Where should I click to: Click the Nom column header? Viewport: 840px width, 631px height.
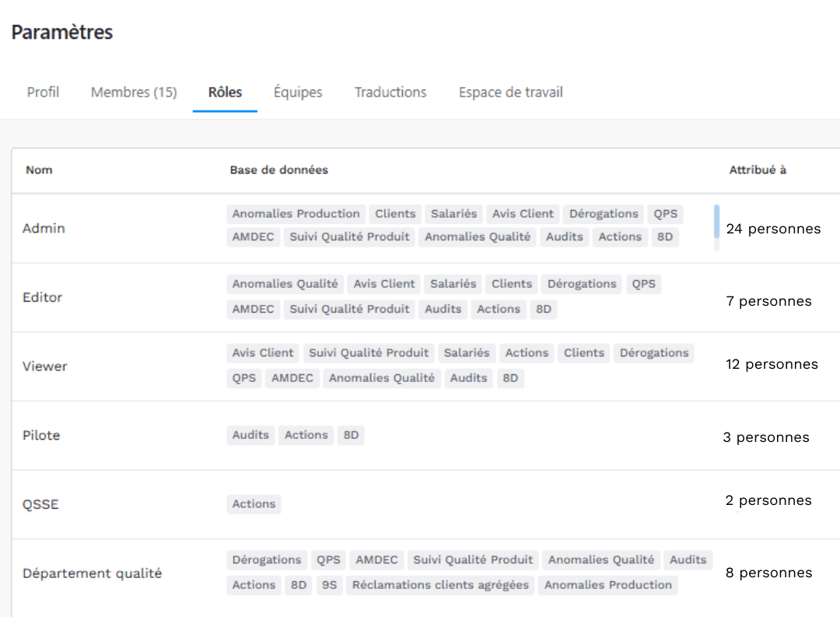point(39,170)
